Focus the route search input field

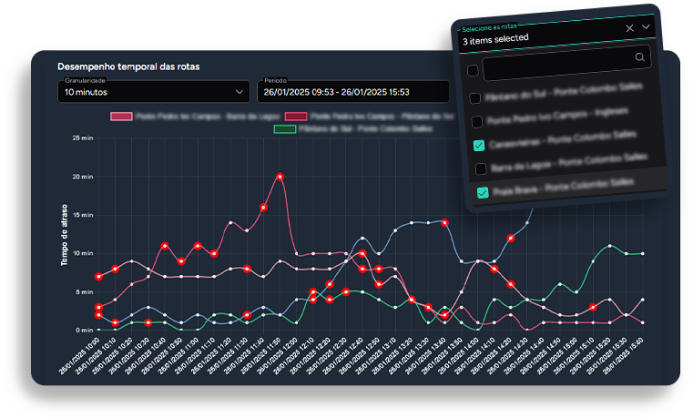[x=567, y=63]
